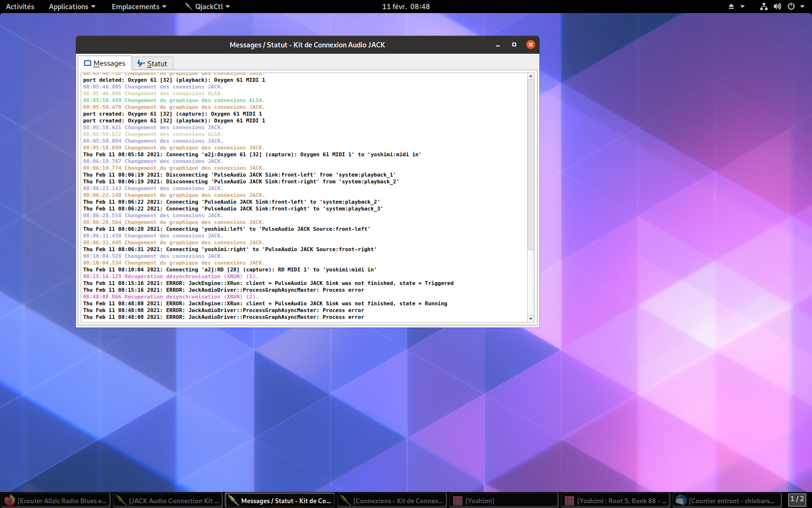The height and width of the screenshot is (508, 812).
Task: Switch to Firefox Allzic Radio Blues window
Action: click(x=56, y=501)
